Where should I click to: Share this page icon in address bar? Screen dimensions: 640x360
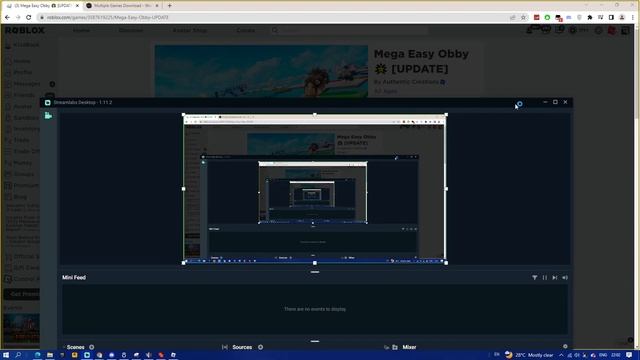coord(513,18)
